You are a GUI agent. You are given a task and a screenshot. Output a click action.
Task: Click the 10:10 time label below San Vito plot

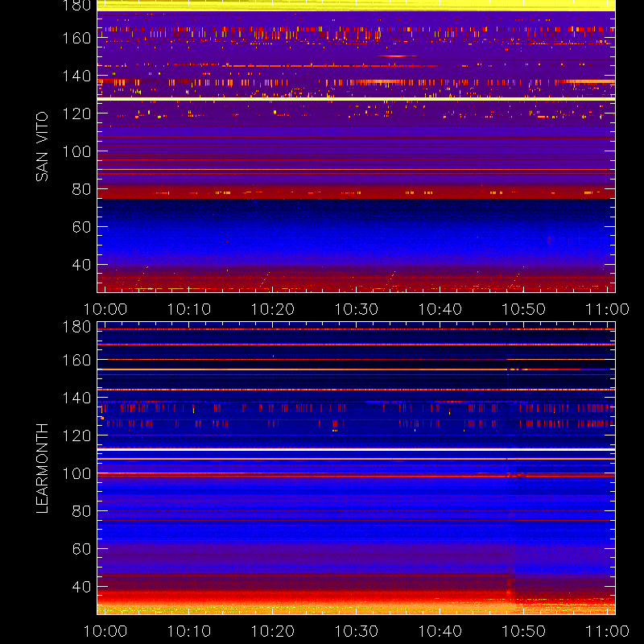pyautogui.click(x=189, y=309)
